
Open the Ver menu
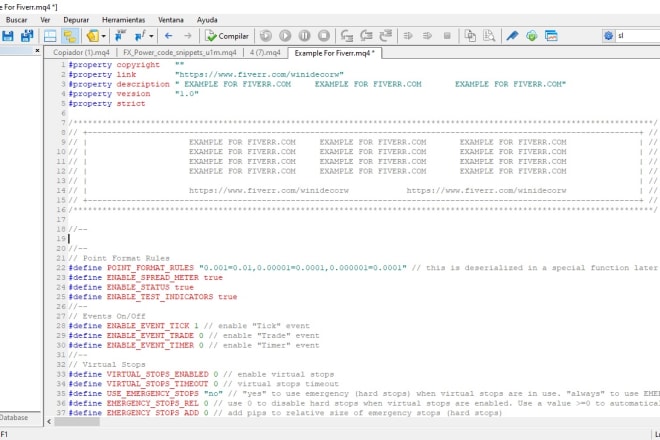coord(45,20)
